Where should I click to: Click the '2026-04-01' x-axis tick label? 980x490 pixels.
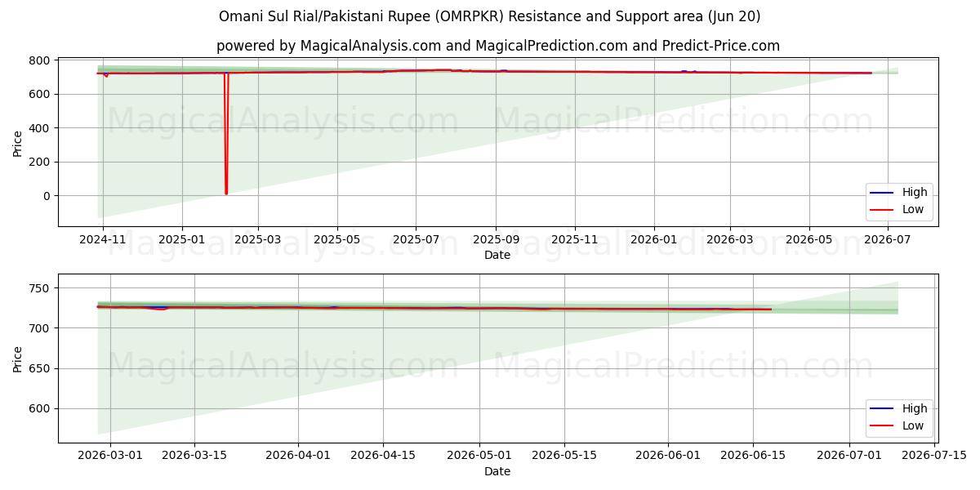298,457
